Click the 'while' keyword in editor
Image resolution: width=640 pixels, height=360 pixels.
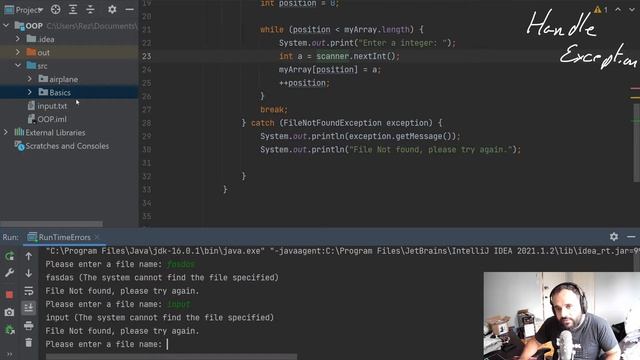coord(271,29)
